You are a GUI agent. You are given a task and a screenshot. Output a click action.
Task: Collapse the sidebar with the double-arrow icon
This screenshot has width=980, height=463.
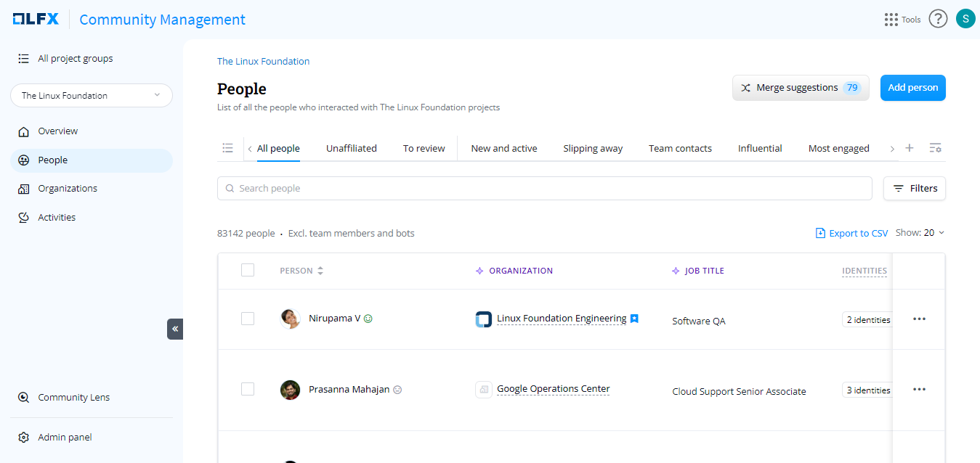(x=175, y=329)
